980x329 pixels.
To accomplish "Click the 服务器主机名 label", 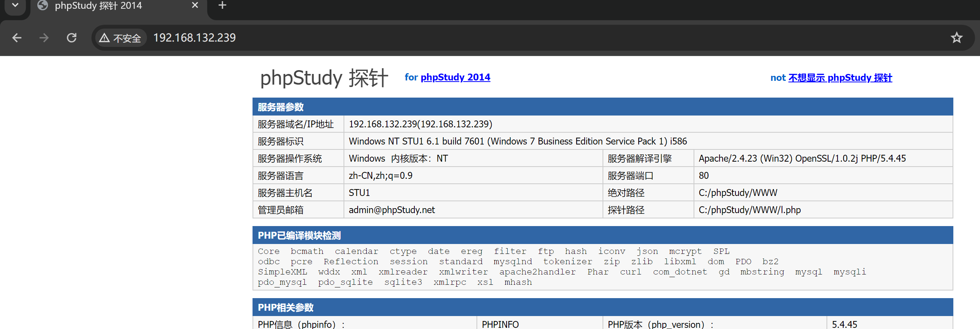I will 285,193.
